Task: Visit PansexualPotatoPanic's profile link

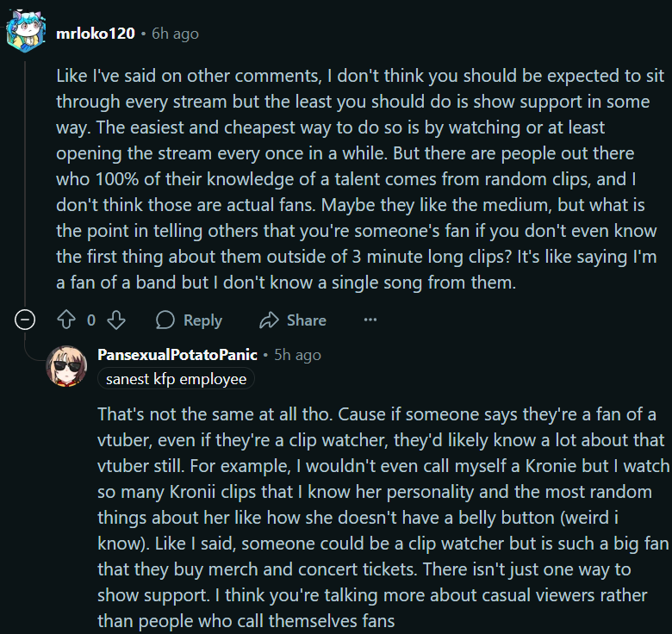Action: pyautogui.click(x=177, y=355)
